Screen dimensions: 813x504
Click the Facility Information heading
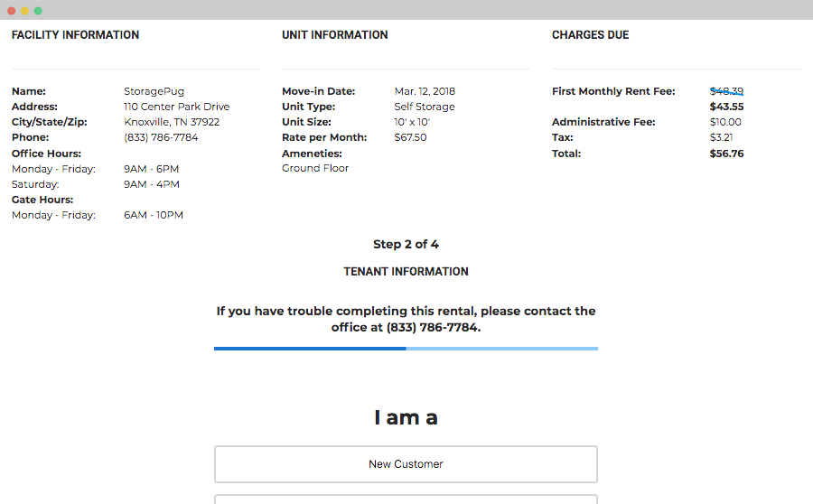click(x=75, y=35)
